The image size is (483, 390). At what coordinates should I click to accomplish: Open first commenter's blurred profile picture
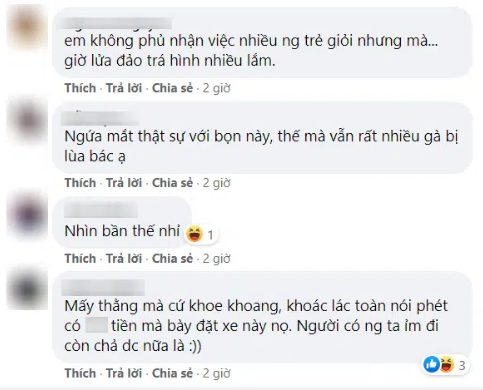(28, 27)
